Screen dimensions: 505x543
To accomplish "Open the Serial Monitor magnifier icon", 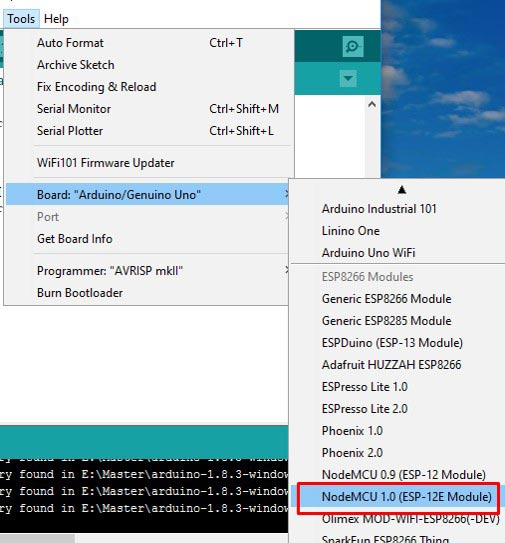I will [353, 46].
